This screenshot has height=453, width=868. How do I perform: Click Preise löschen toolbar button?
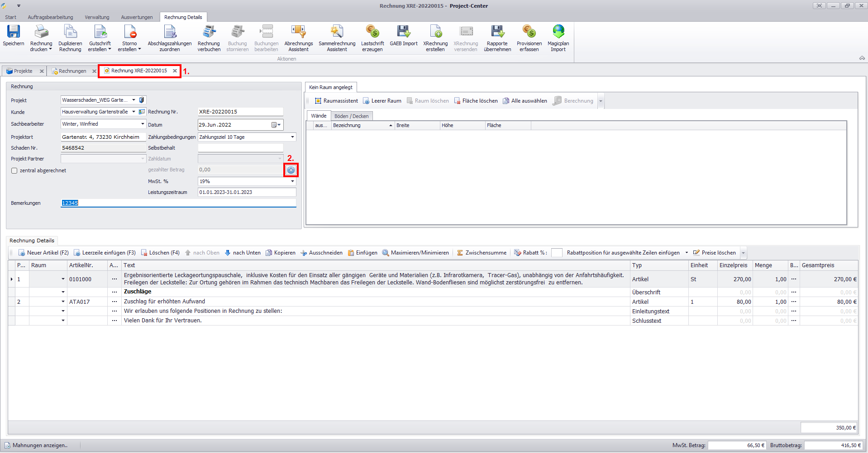point(715,253)
